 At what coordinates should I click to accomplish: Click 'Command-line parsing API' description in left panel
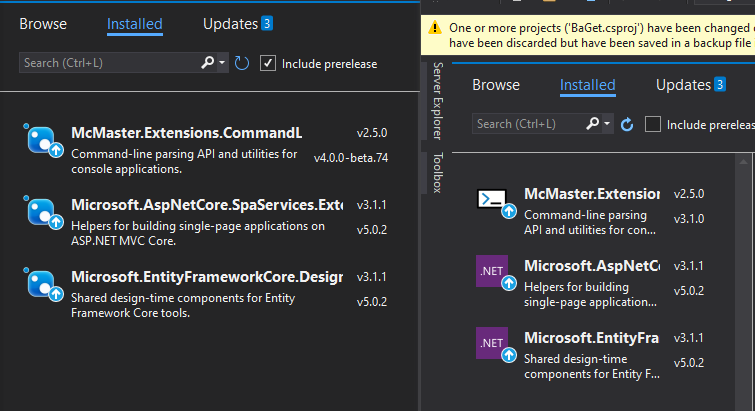[184, 161]
